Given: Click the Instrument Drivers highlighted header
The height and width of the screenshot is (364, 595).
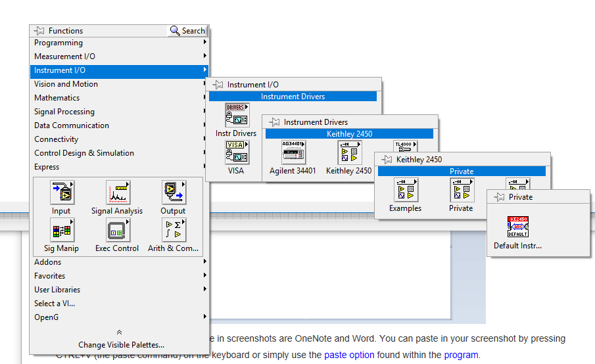Looking at the screenshot, I should click(293, 97).
